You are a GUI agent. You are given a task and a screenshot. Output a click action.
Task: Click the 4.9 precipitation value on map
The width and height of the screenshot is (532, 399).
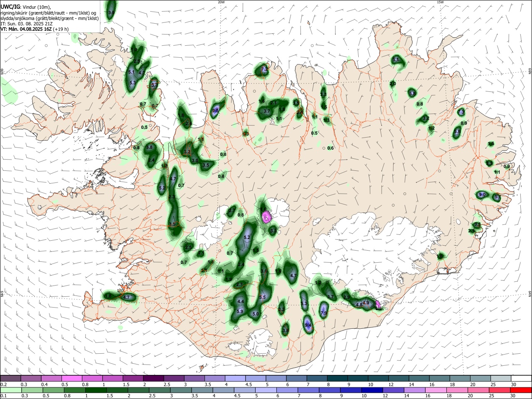pyautogui.click(x=366, y=303)
